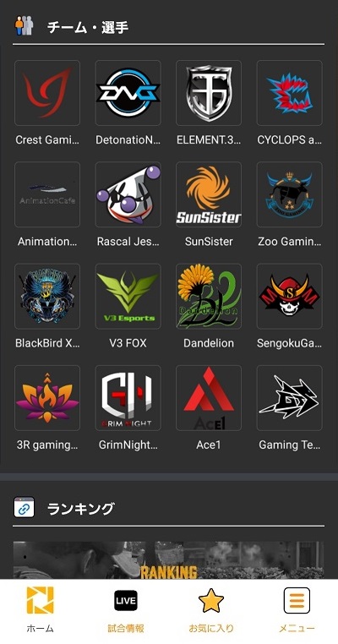This screenshot has width=338, height=644.
Task: Select the DetonatioN team DNG logo
Action: [128, 93]
